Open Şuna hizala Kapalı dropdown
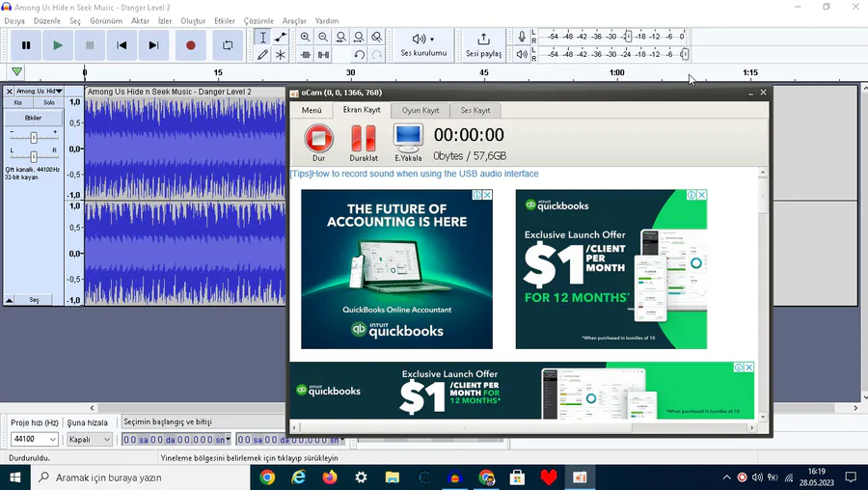The width and height of the screenshot is (868, 490). 90,439
